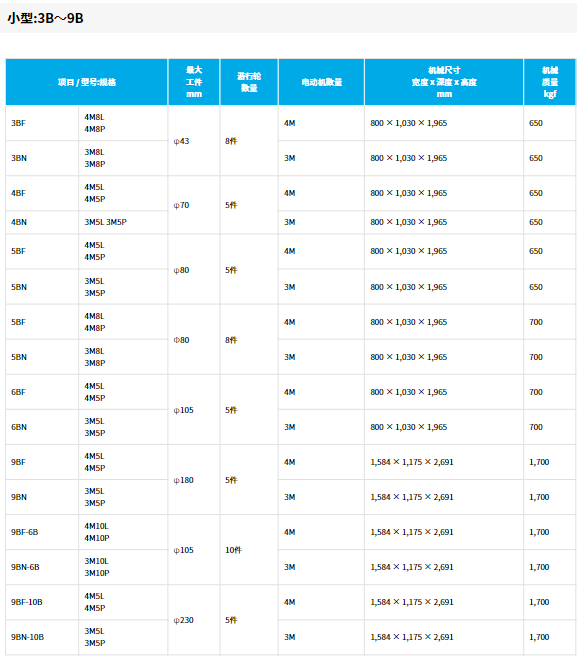
Task: Select the 6BF model cell
Action: (x=42, y=392)
